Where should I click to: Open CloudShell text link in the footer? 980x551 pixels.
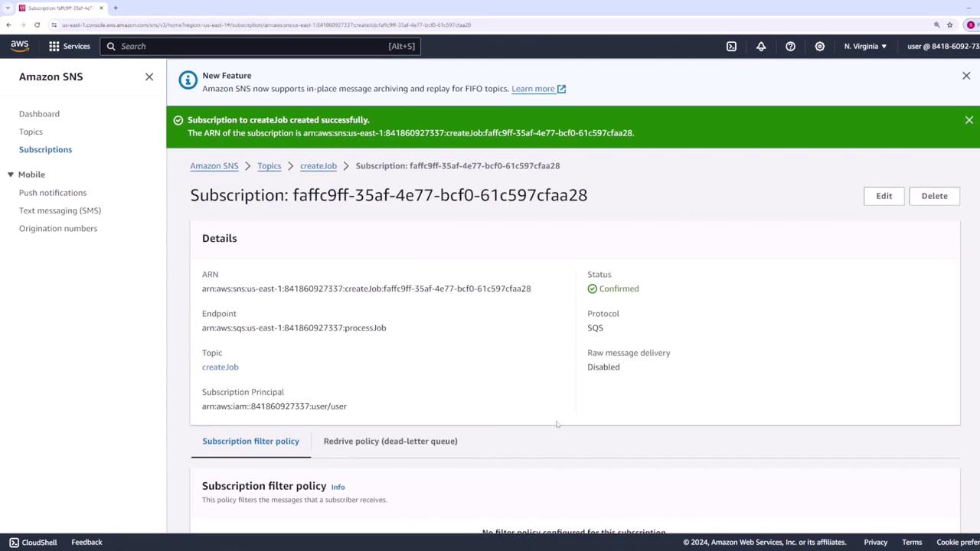[x=39, y=543]
